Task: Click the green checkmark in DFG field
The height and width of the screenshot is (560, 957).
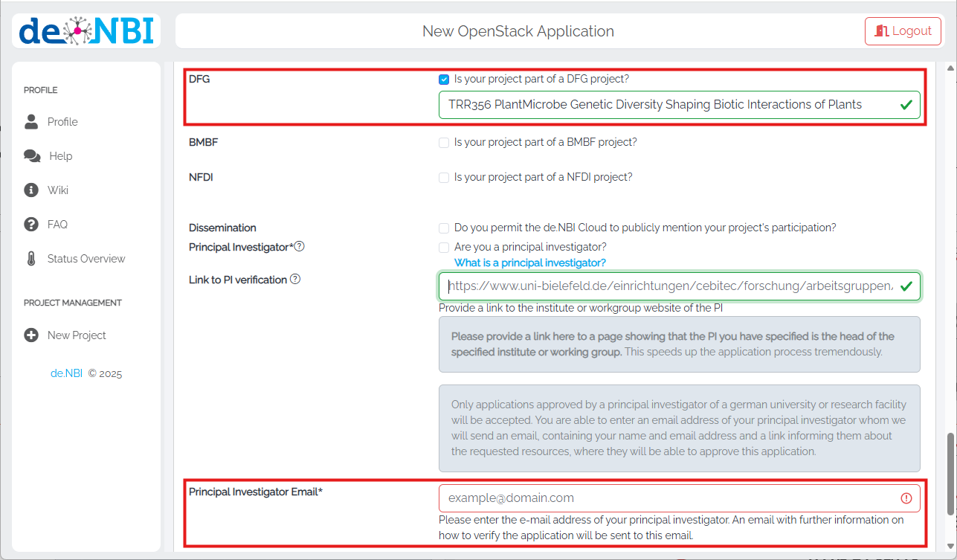Action: [x=906, y=105]
